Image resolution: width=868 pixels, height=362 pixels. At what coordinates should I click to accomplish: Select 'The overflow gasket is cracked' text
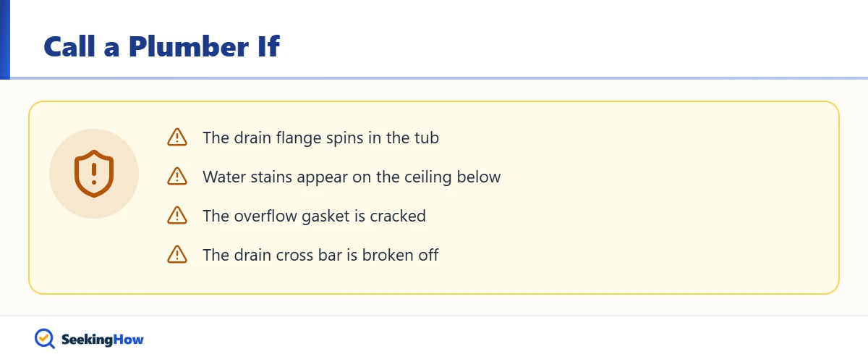[x=314, y=216]
